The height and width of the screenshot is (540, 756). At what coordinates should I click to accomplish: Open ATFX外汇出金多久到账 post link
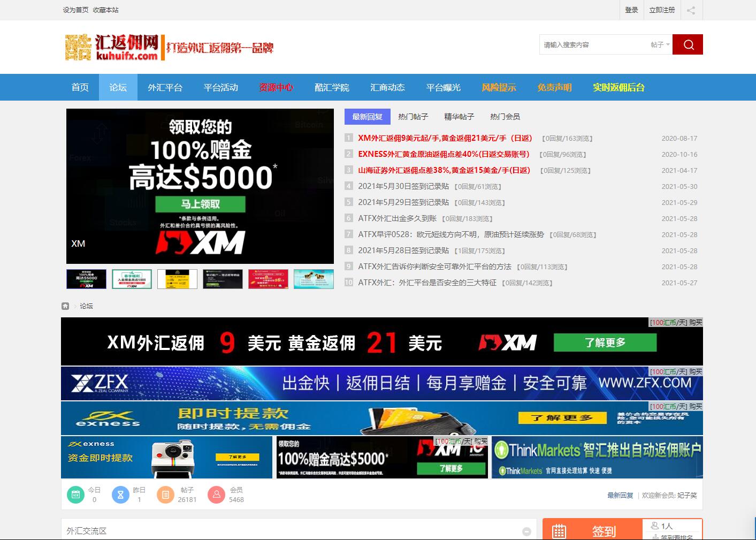[397, 218]
